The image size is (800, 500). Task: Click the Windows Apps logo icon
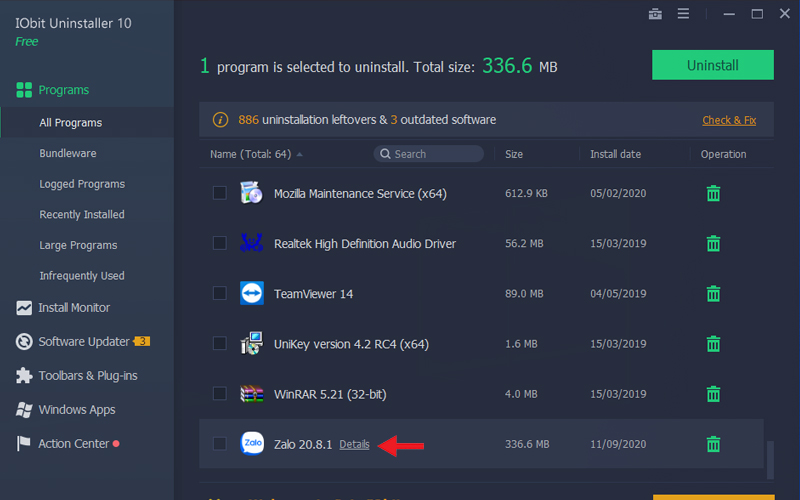[24, 410]
